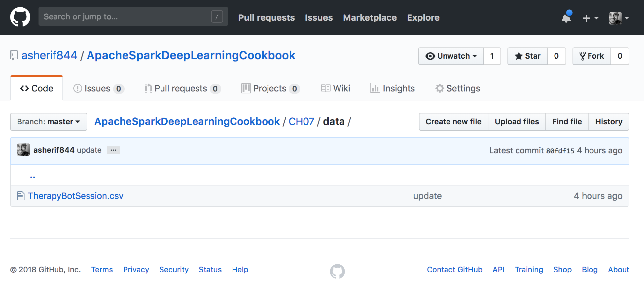Open the Wiki tab
Image resolution: width=644 pixels, height=288 pixels.
pyautogui.click(x=335, y=88)
